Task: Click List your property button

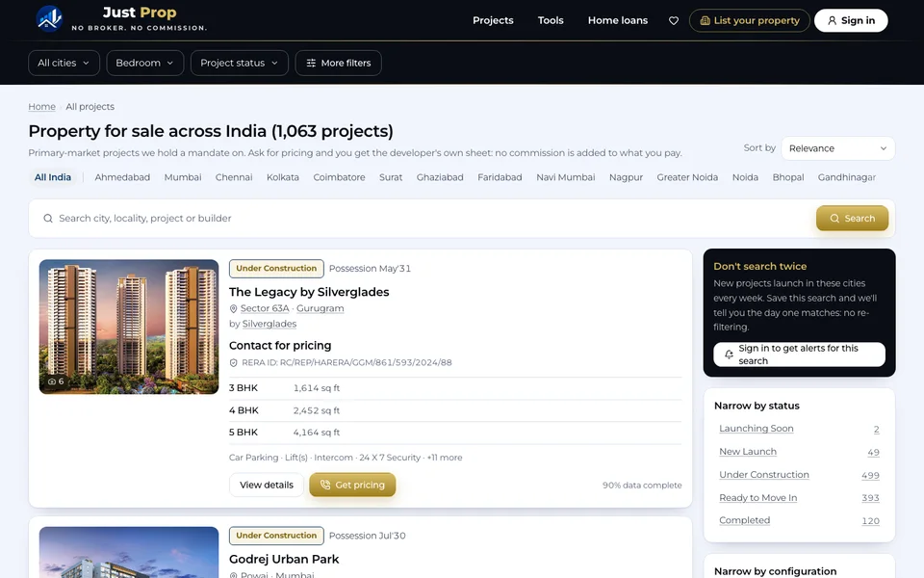Action: (750, 20)
